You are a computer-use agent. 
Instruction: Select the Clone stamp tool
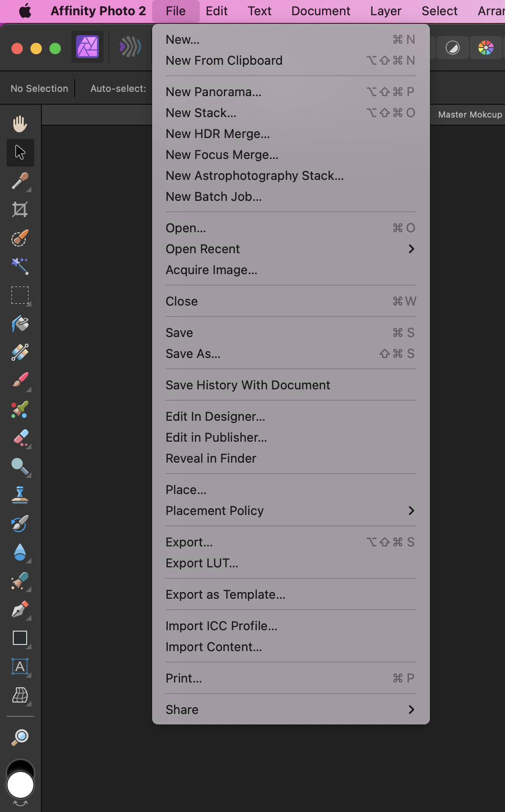tap(20, 495)
